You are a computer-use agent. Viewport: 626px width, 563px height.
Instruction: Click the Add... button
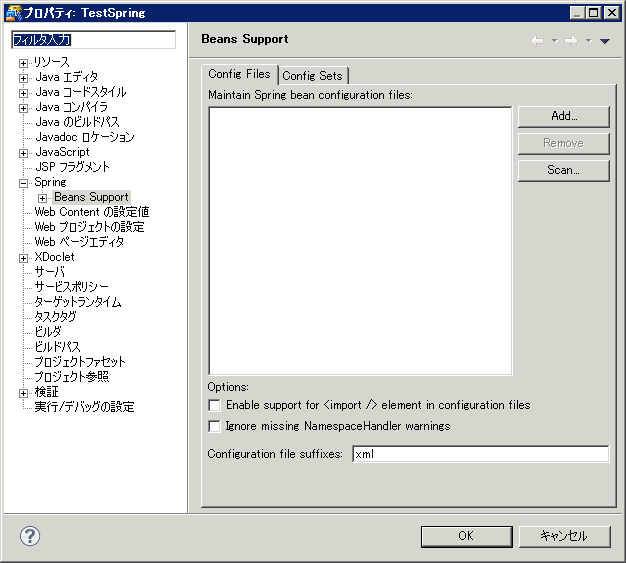click(x=564, y=116)
